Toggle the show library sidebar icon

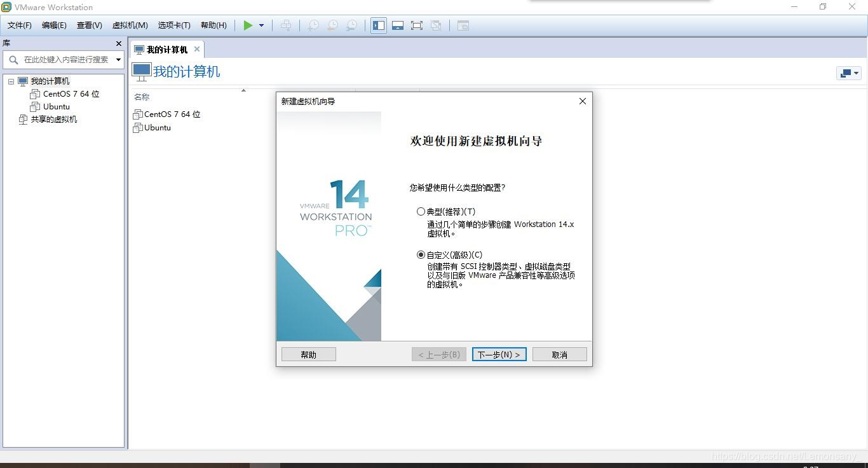(379, 25)
